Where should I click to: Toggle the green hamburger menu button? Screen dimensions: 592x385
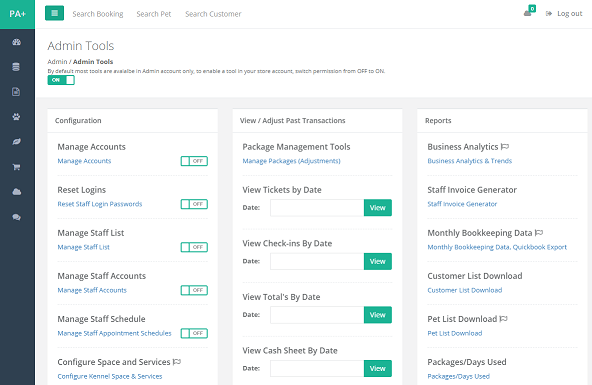[x=54, y=13]
